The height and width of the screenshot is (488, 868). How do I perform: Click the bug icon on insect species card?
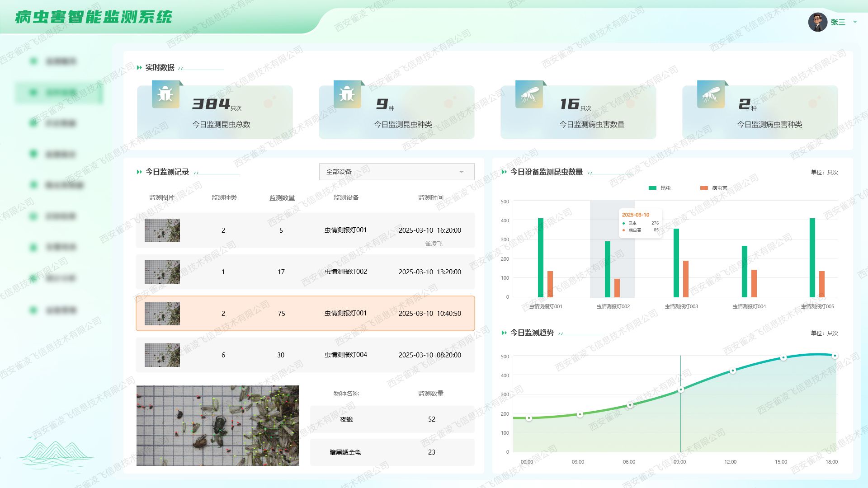coord(347,94)
